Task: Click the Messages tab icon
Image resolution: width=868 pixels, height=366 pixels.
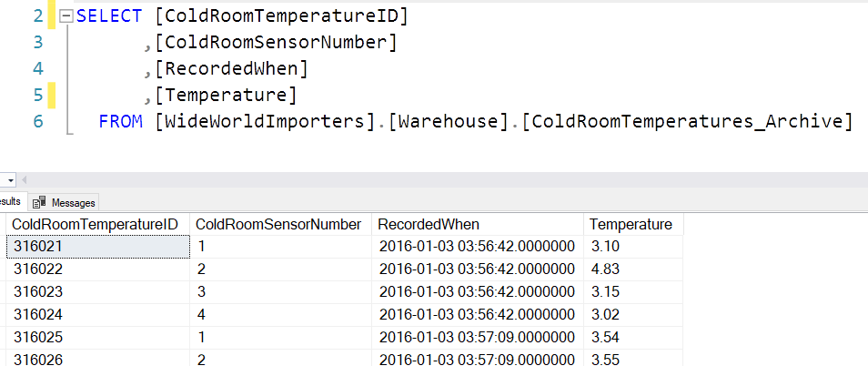Action: tap(41, 203)
